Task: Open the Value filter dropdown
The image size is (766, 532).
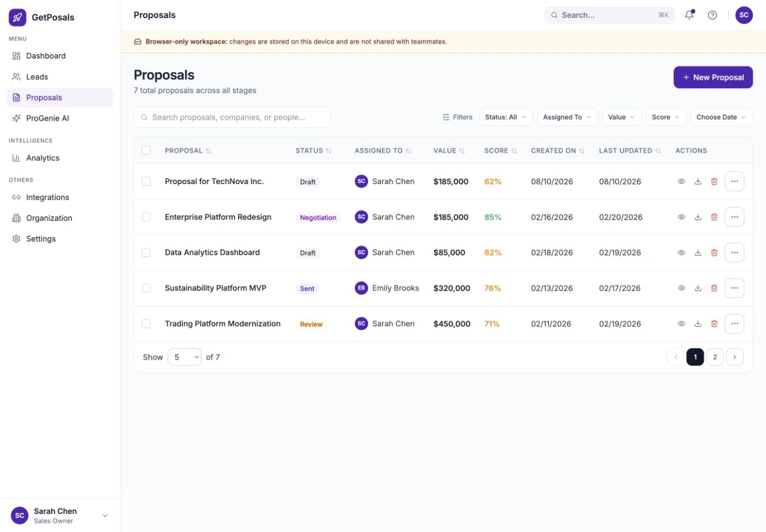Action: coord(621,117)
